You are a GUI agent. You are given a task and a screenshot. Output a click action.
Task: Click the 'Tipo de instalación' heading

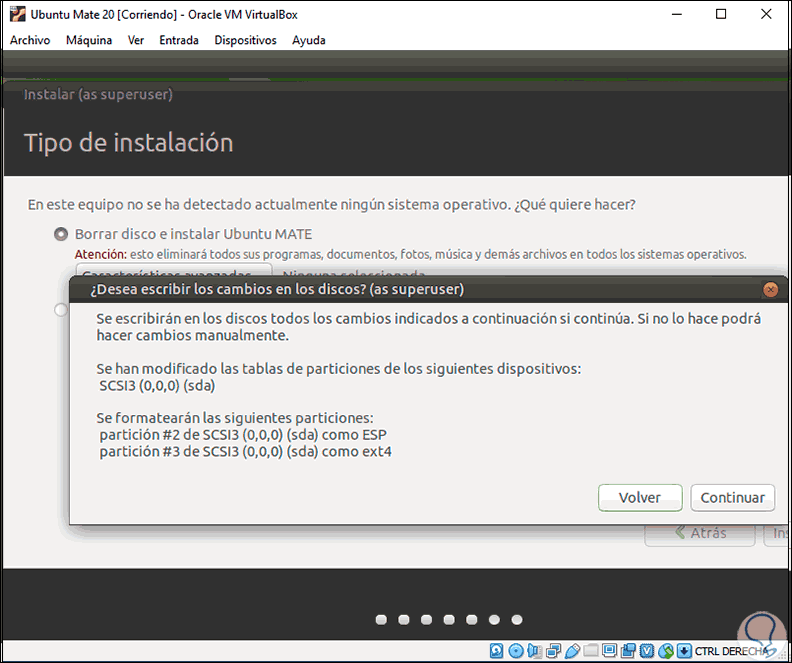pos(128,143)
